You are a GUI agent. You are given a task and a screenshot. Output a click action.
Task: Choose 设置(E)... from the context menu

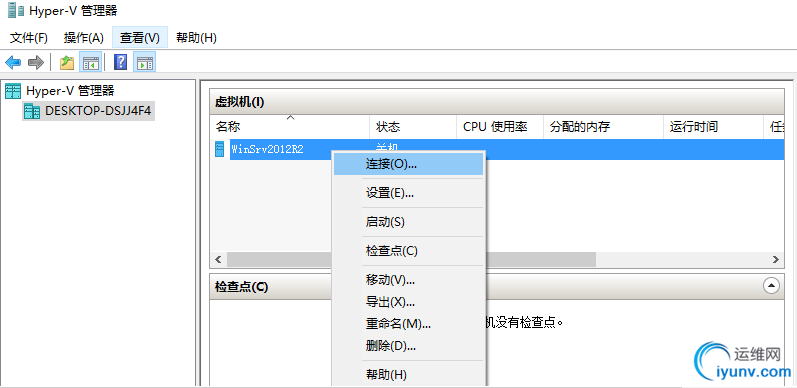408,193
